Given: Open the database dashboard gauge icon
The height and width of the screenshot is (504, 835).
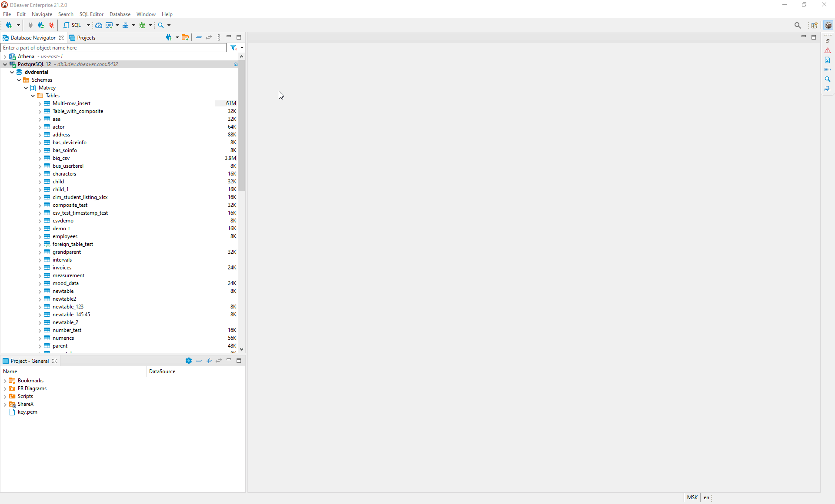Looking at the screenshot, I should [x=99, y=25].
